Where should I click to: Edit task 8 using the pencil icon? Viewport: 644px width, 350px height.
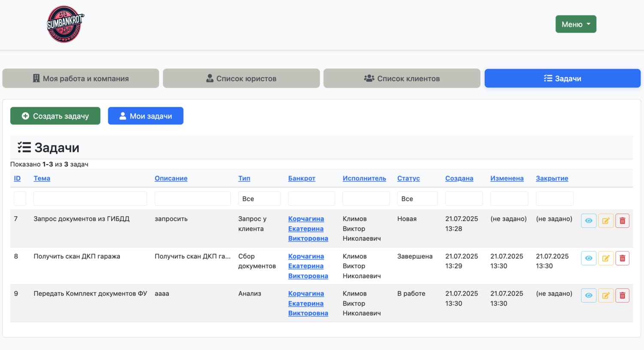pyautogui.click(x=606, y=258)
